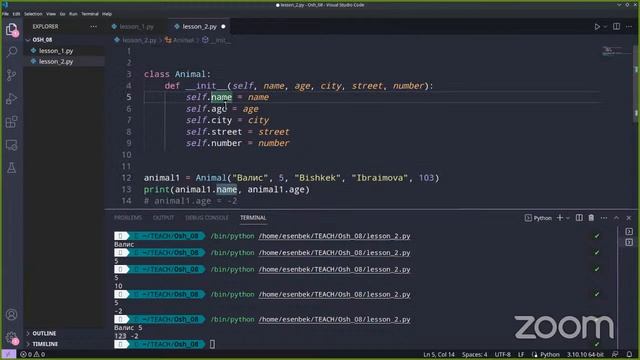Open the Testing flask view
640x360 pixels.
pyautogui.click(x=11, y=168)
